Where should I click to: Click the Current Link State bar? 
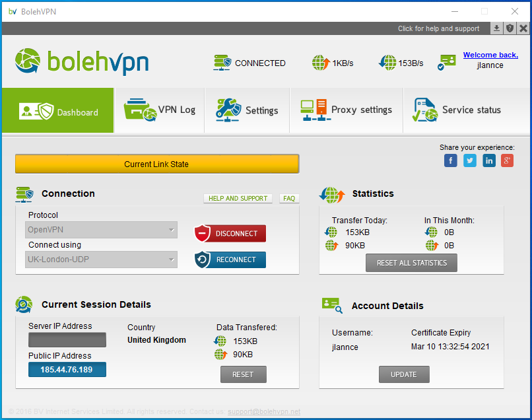click(x=157, y=164)
